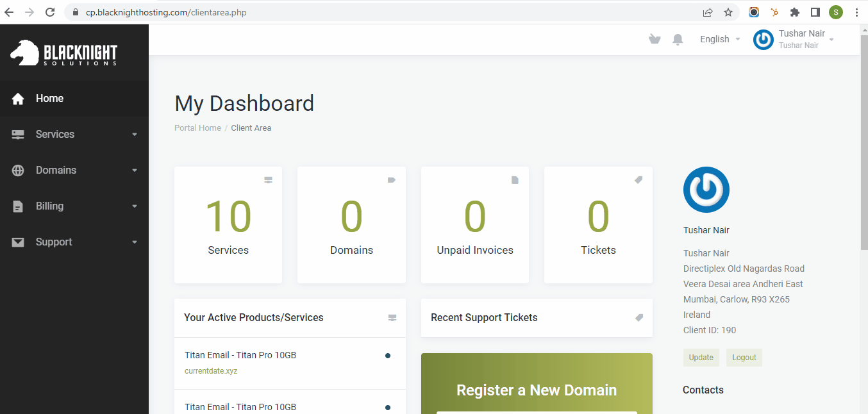Expand the Billing menu arrow

pyautogui.click(x=135, y=206)
